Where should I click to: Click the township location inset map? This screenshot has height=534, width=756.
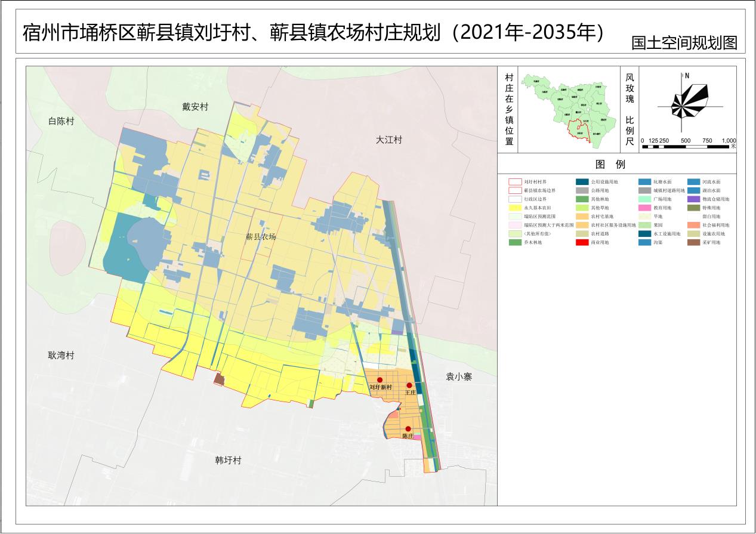pyautogui.click(x=567, y=109)
